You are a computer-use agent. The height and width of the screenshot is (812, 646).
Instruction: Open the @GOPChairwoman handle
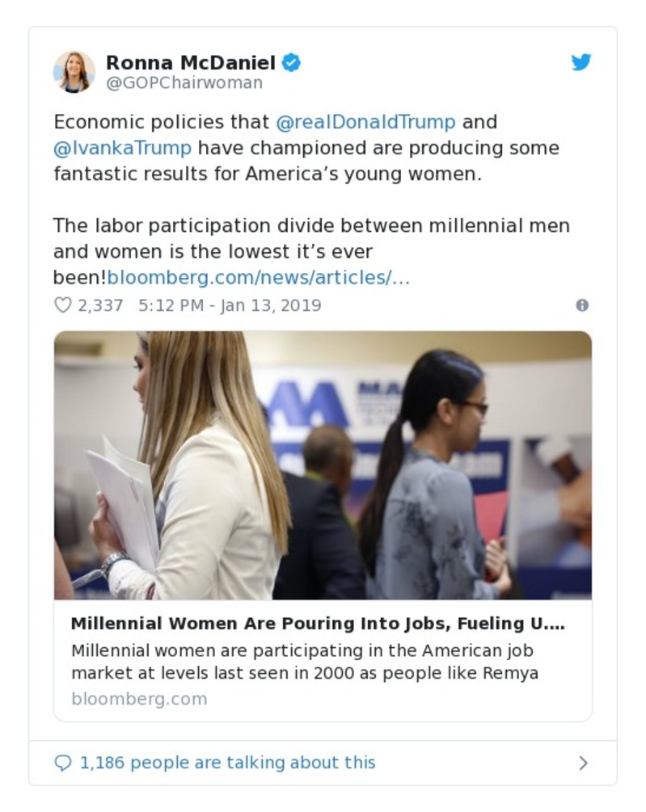[x=184, y=82]
